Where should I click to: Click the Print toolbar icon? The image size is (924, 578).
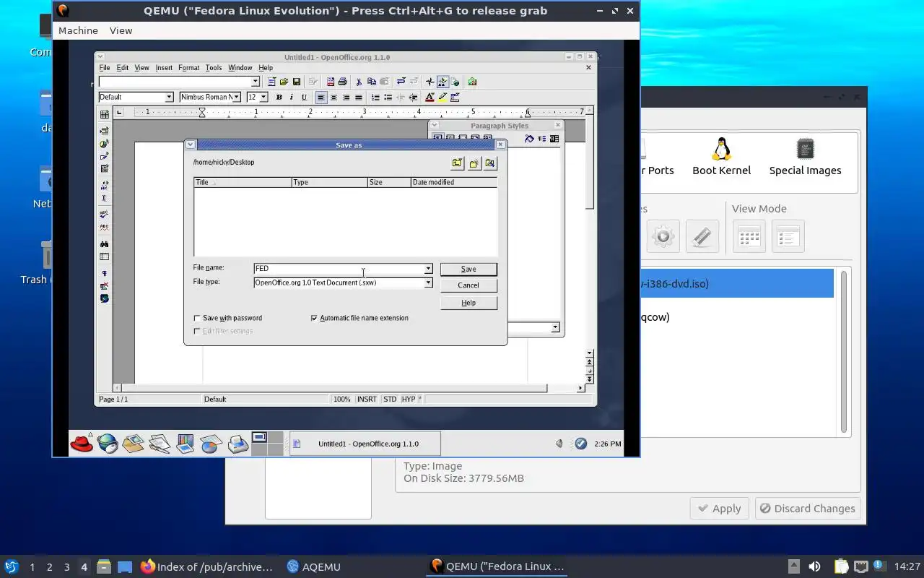[x=342, y=82]
